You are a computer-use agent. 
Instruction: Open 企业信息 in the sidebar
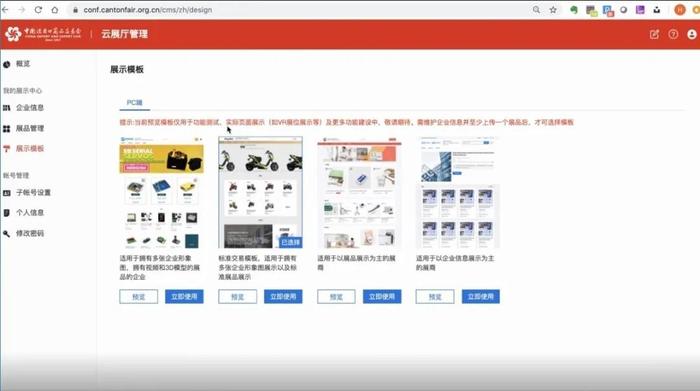(29, 108)
